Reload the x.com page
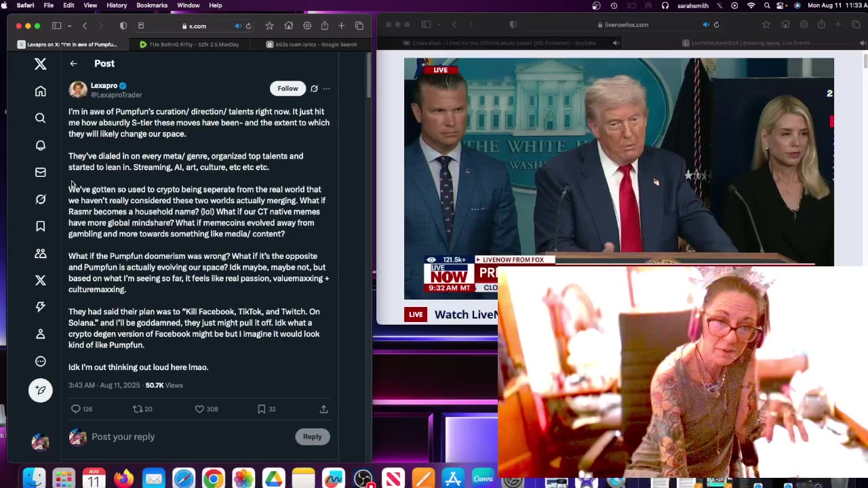The image size is (868, 488). (248, 26)
